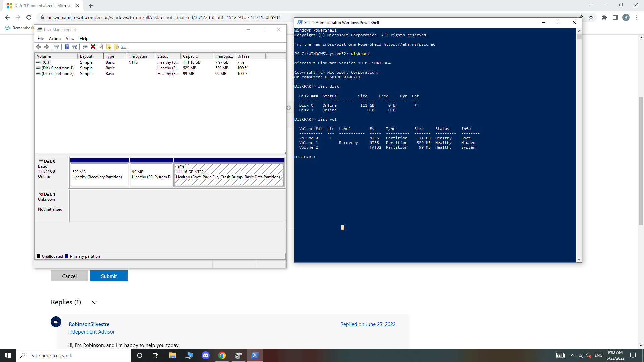Viewport: 644px width, 362px height.
Task: Collapse the Replies (1) chevron
Action: pos(95,302)
